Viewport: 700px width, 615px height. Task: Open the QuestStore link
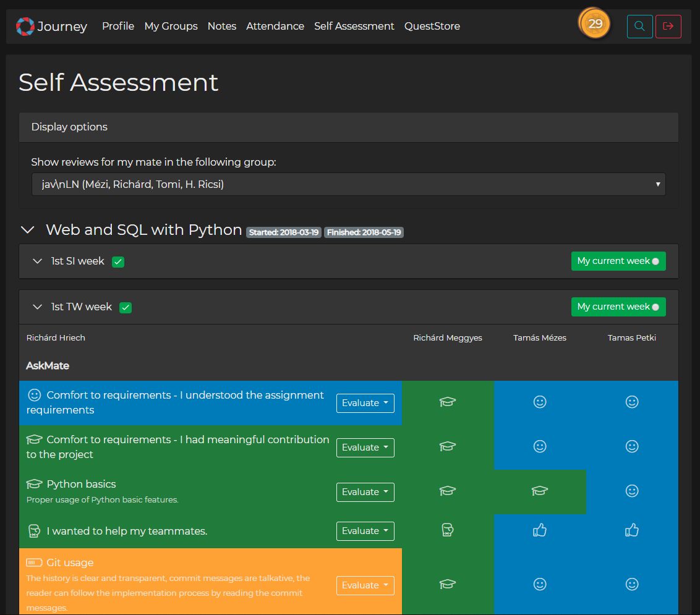[432, 26]
